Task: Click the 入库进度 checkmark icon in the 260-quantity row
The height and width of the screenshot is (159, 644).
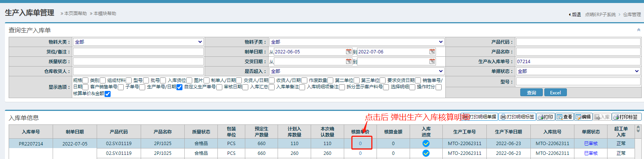Action: point(426,153)
